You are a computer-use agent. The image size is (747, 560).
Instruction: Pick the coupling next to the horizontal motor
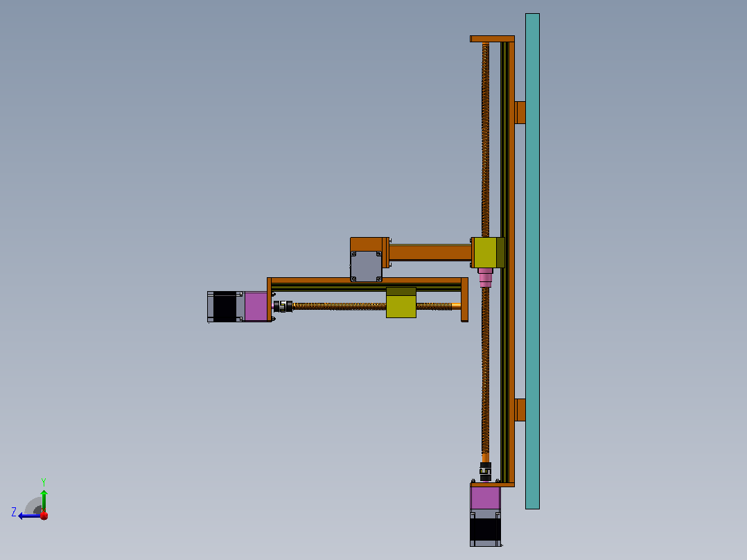point(283,306)
